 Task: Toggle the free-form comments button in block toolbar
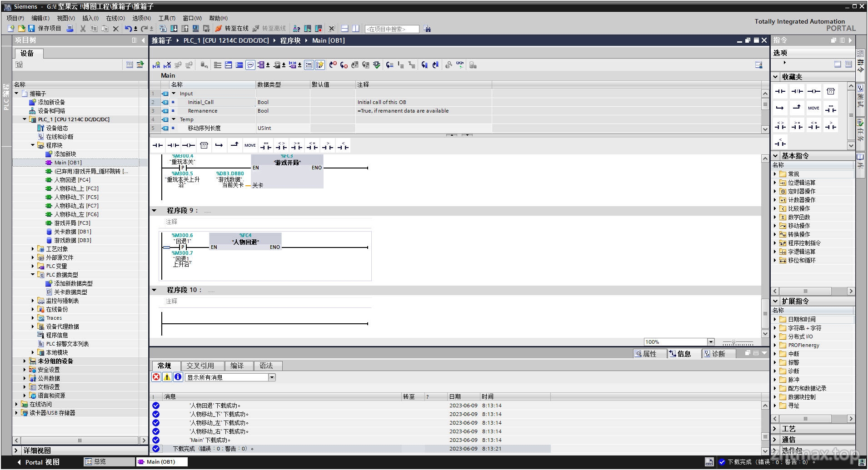pos(250,65)
